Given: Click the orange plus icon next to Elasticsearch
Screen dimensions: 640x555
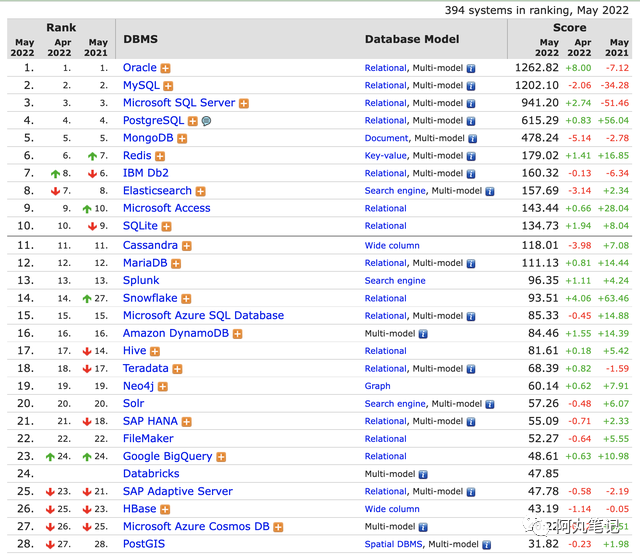Looking at the screenshot, I should 200,191.
